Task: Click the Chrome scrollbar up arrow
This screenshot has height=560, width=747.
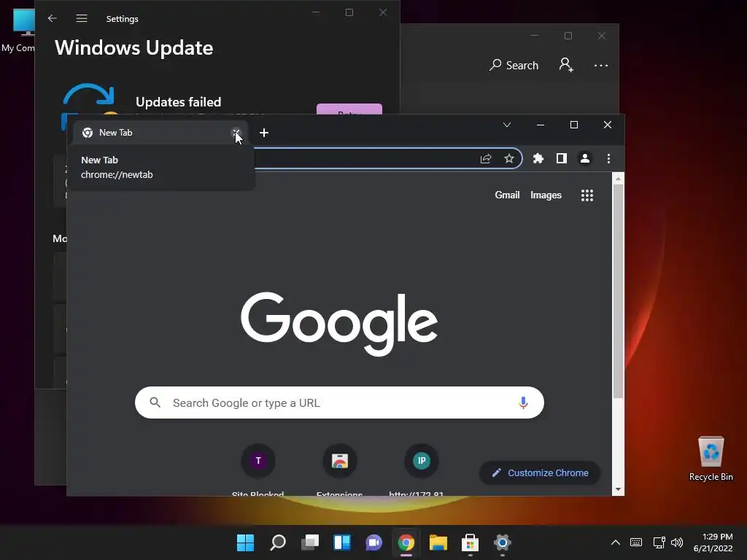Action: point(618,179)
